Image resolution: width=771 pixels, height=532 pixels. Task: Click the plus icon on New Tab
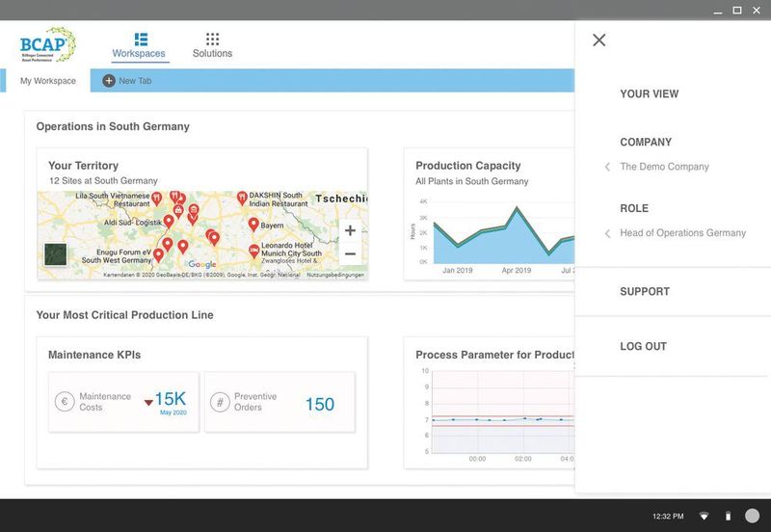point(109,81)
